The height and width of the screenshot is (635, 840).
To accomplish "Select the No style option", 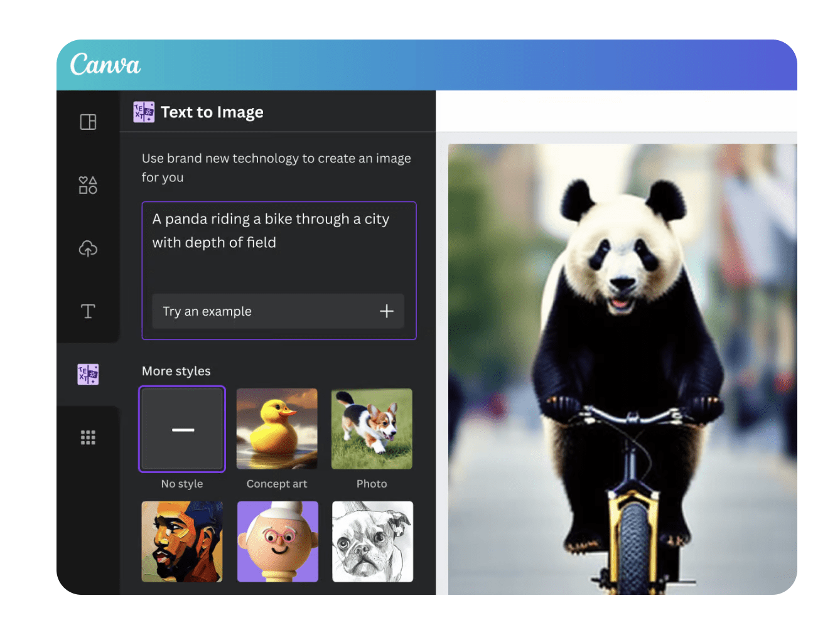I will 182,429.
